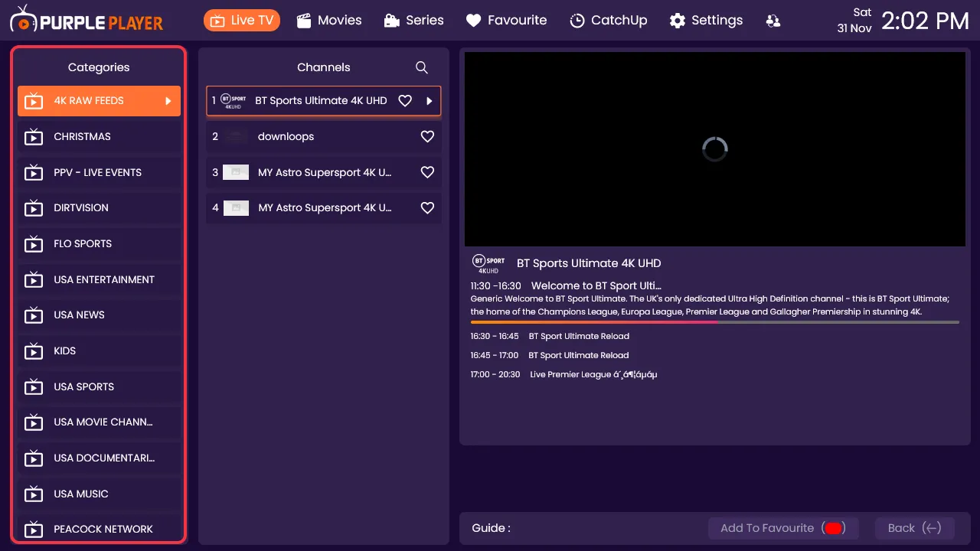Select the TV icon beside PEACOCK NETWORK
This screenshot has width=980, height=551.
pyautogui.click(x=34, y=529)
